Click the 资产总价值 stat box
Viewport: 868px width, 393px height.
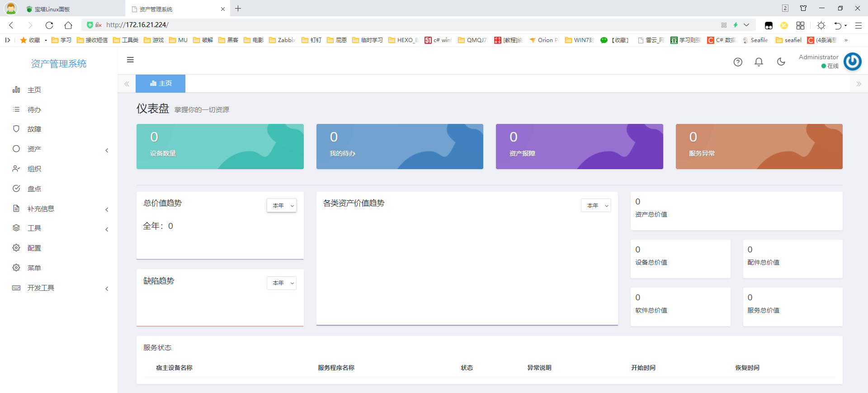[x=736, y=211]
